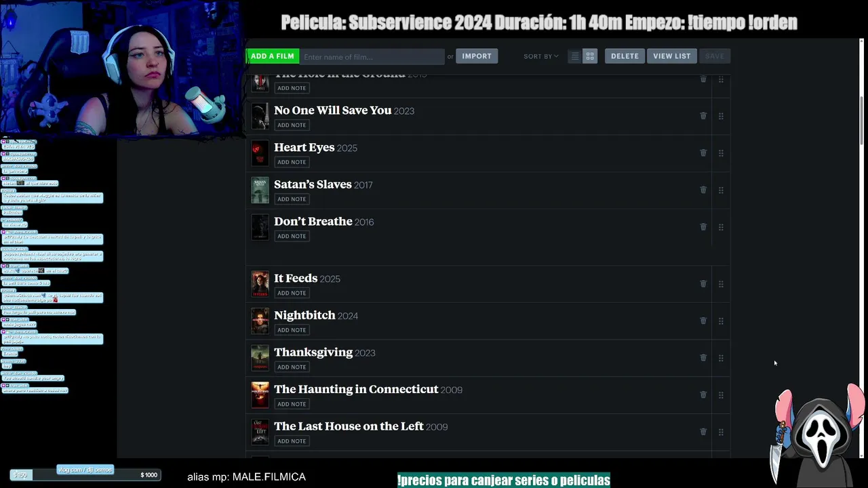Trash The Haunting in Connecticut entry

pos(703,394)
